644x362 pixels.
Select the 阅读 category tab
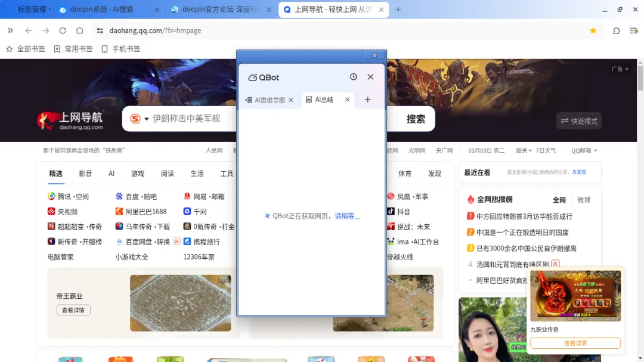click(167, 174)
